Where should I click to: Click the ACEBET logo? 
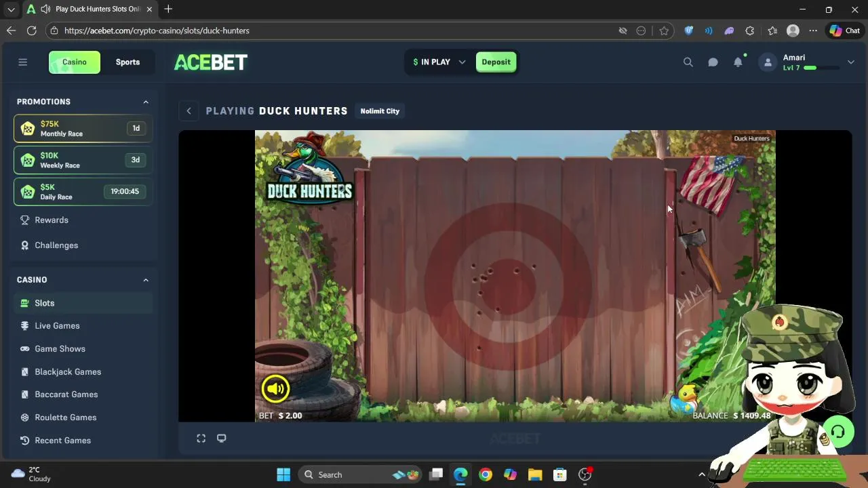coord(211,62)
